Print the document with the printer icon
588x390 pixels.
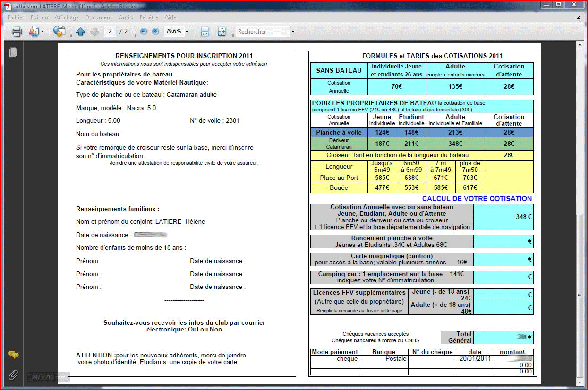coord(17,32)
